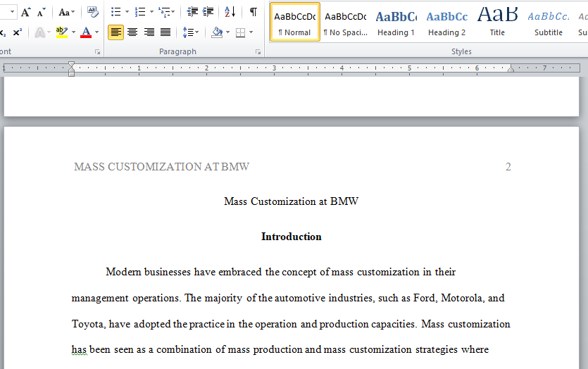Open the Change Case dropdown
Image resolution: width=588 pixels, height=369 pixels.
coord(66,13)
